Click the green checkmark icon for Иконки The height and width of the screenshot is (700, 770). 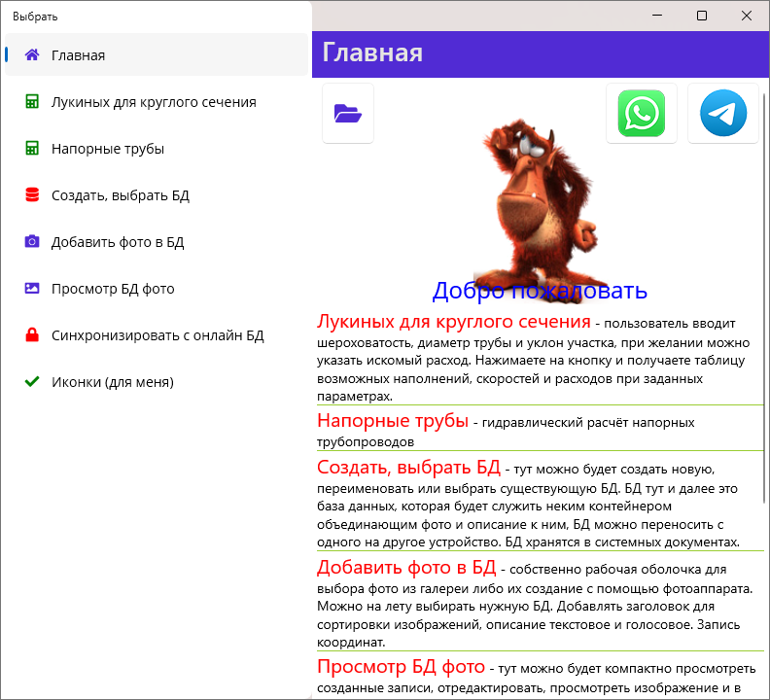point(32,382)
